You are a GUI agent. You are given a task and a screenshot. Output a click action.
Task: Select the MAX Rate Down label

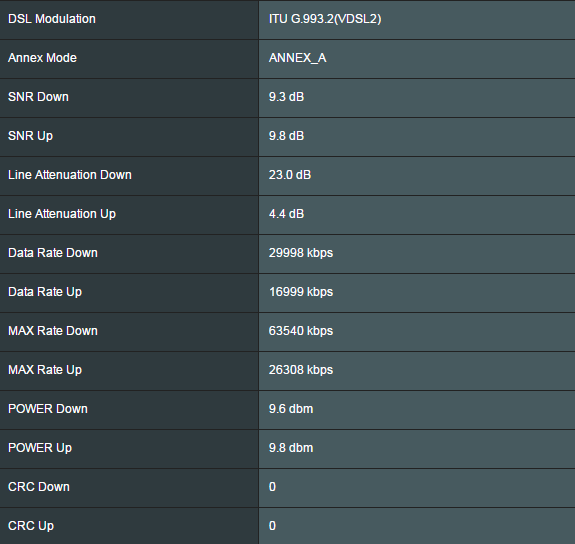[x=53, y=331]
